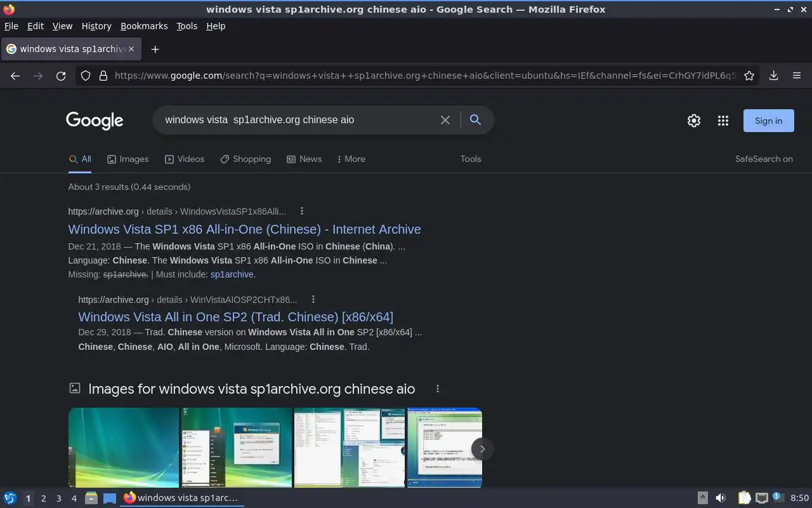This screenshot has height=508, width=812.
Task: Open the Help menu
Action: 216,26
